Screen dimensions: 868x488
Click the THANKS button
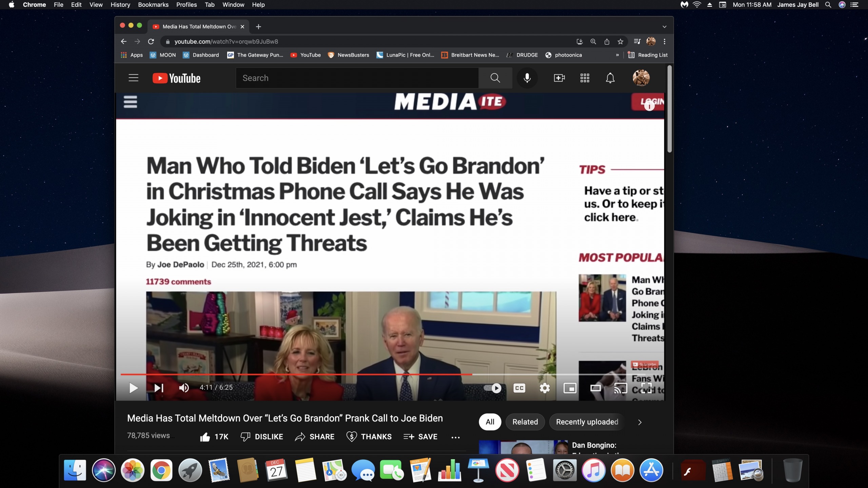[x=369, y=437]
